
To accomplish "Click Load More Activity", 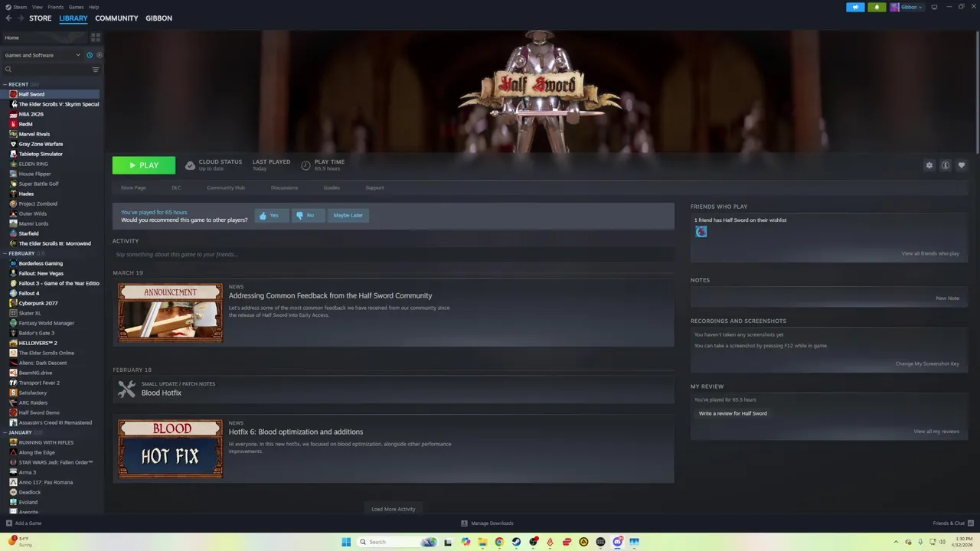I will coord(394,509).
